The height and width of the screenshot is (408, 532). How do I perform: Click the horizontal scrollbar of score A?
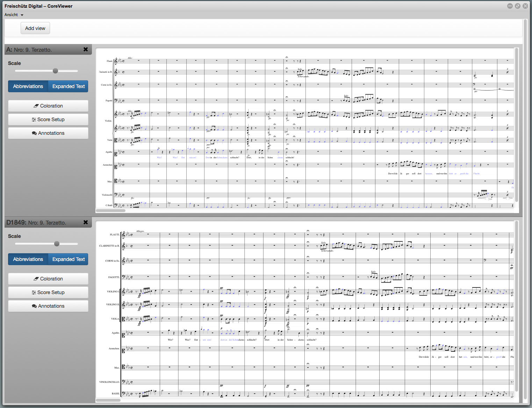[110, 211]
